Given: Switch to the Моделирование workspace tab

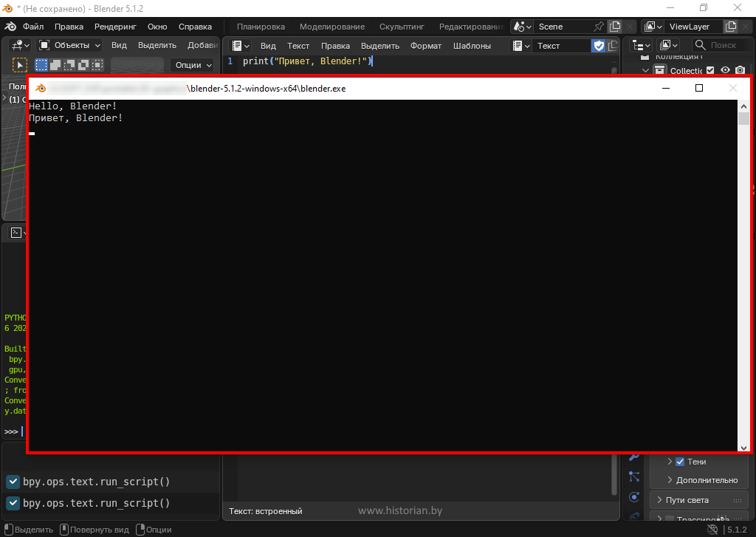Looking at the screenshot, I should [x=331, y=27].
